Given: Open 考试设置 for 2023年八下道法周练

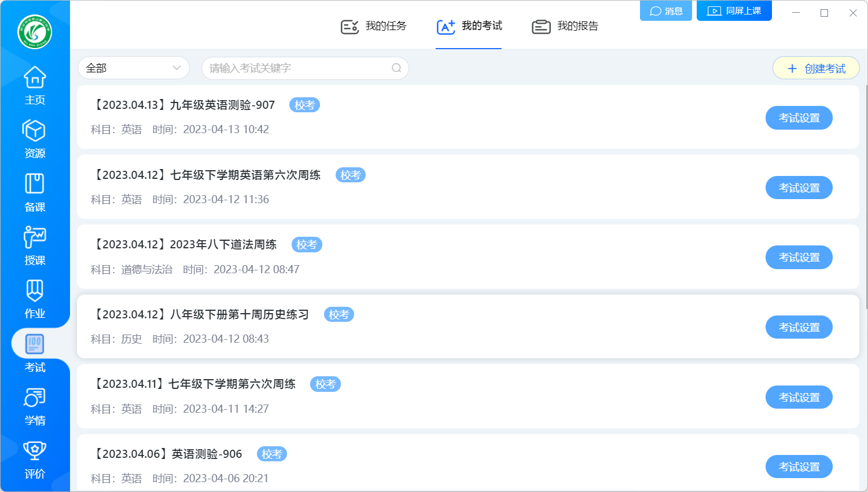Looking at the screenshot, I should pos(799,258).
